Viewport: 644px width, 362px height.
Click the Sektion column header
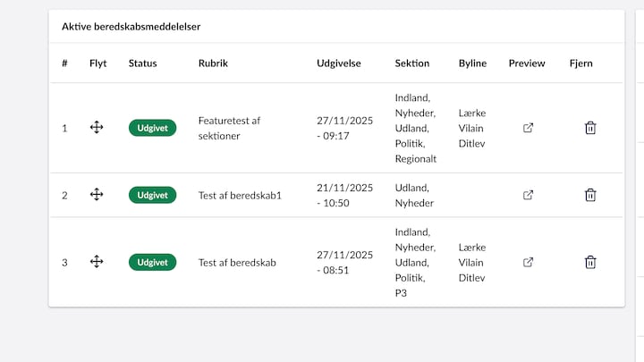412,63
